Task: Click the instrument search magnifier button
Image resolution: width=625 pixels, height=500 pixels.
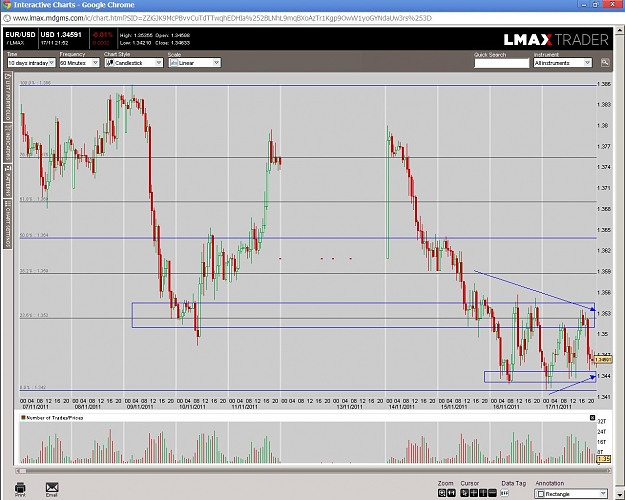Action: pyautogui.click(x=605, y=63)
